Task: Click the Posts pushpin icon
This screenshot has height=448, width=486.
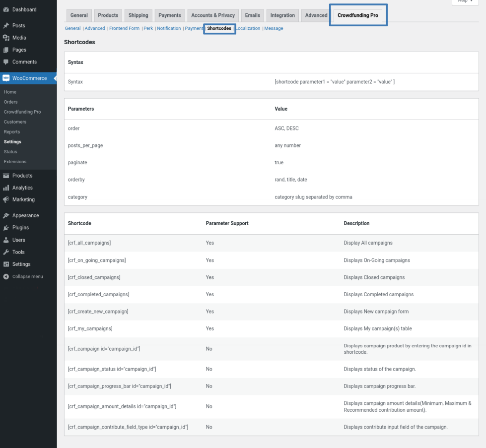Action: coord(6,25)
